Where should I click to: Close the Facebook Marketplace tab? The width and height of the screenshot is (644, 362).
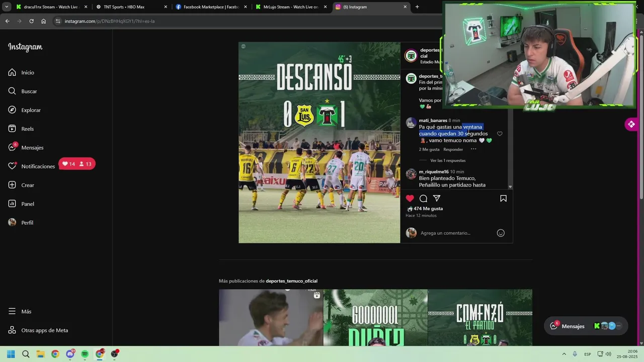pos(245,7)
